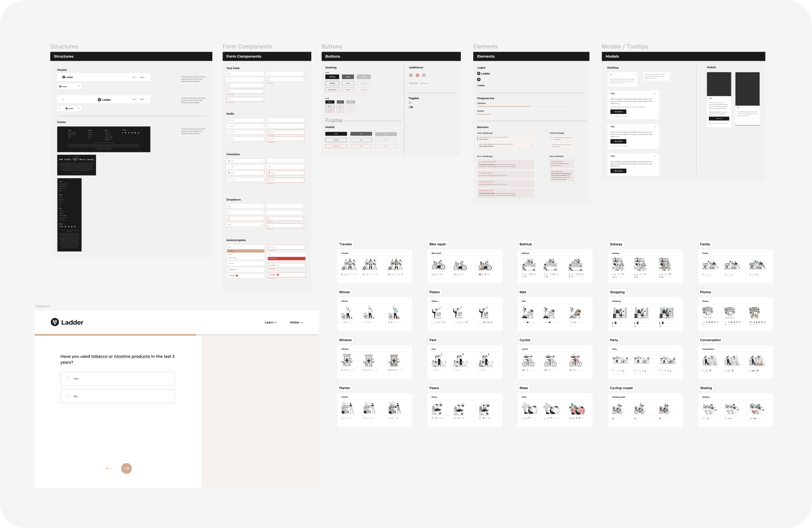The image size is (812, 528).
Task: Select the No radio option for tobacco question
Action: [x=68, y=396]
